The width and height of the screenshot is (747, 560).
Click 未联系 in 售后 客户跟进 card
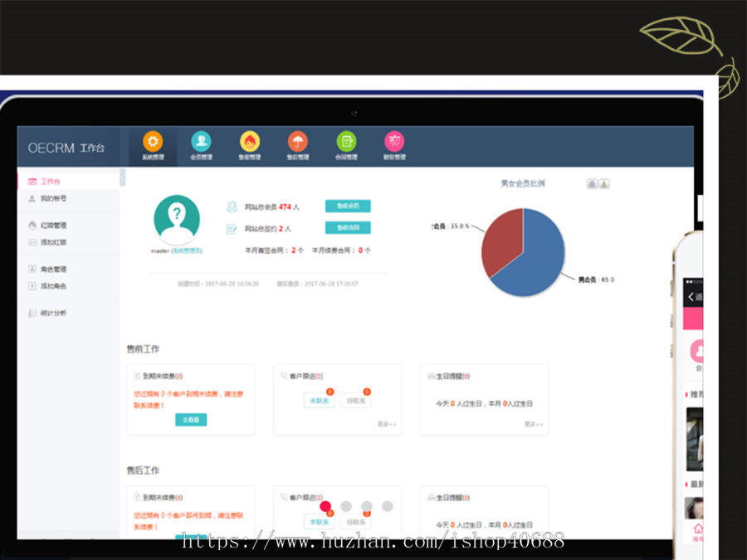click(x=320, y=523)
